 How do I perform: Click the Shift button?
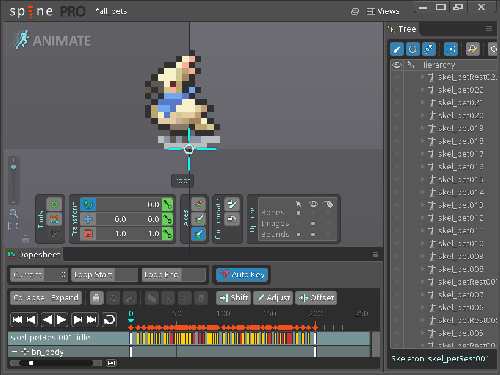point(234,298)
